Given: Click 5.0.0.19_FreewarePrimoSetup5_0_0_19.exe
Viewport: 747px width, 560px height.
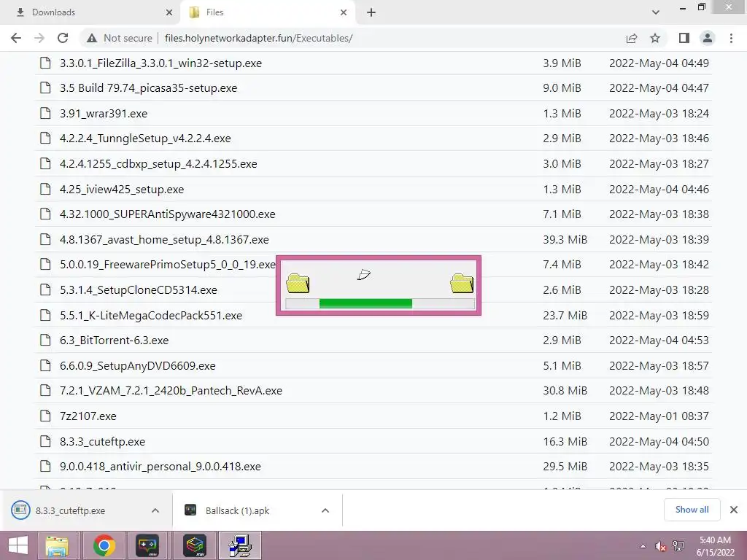Looking at the screenshot, I should point(167,264).
